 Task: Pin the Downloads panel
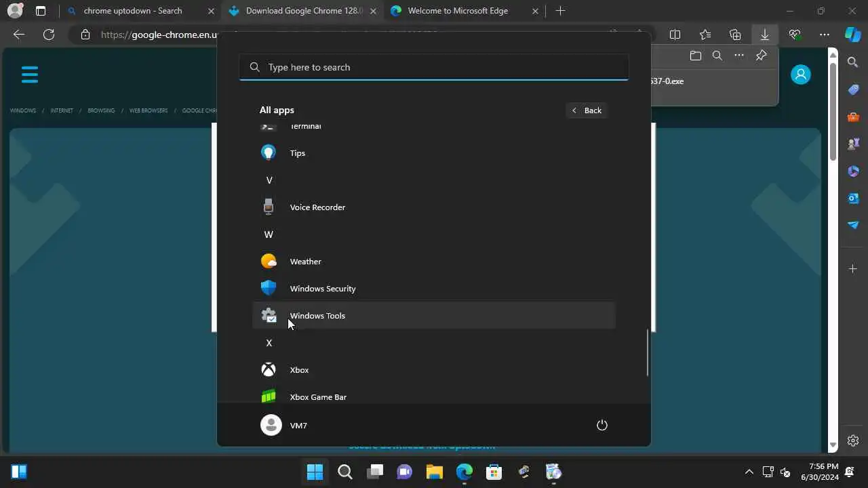click(x=761, y=56)
